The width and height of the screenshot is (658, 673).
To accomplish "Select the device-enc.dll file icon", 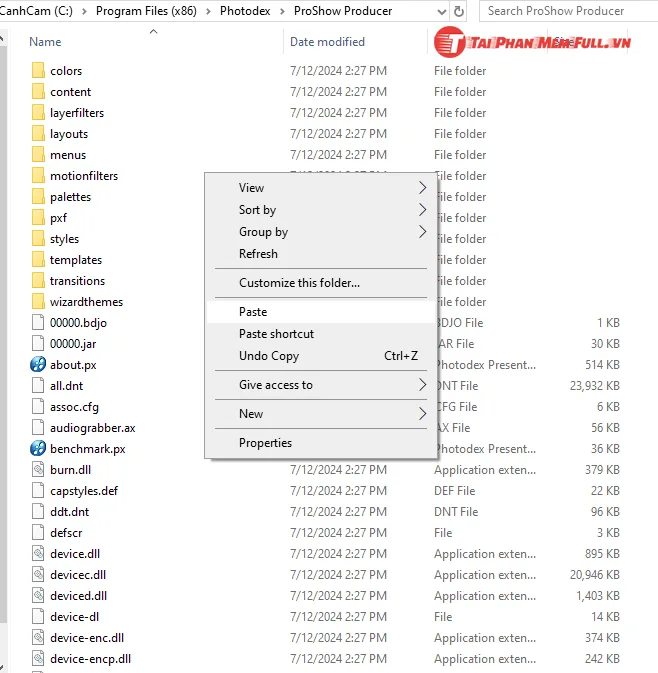I will tap(38, 638).
